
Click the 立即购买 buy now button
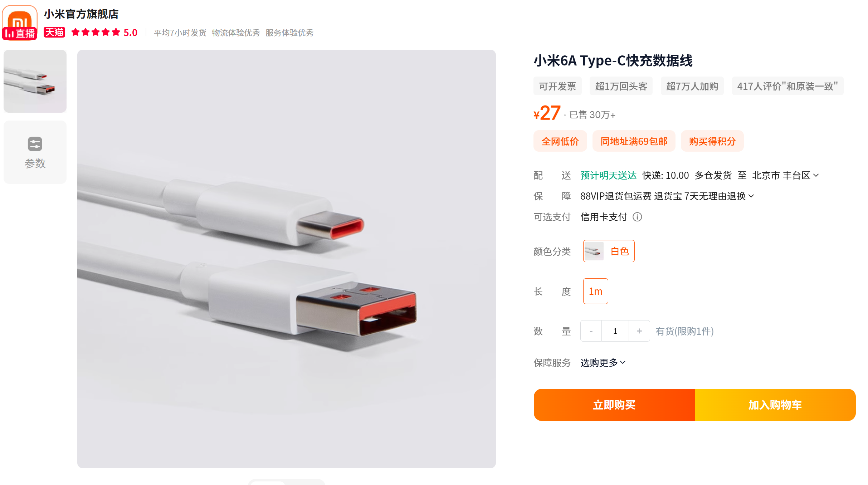(614, 405)
